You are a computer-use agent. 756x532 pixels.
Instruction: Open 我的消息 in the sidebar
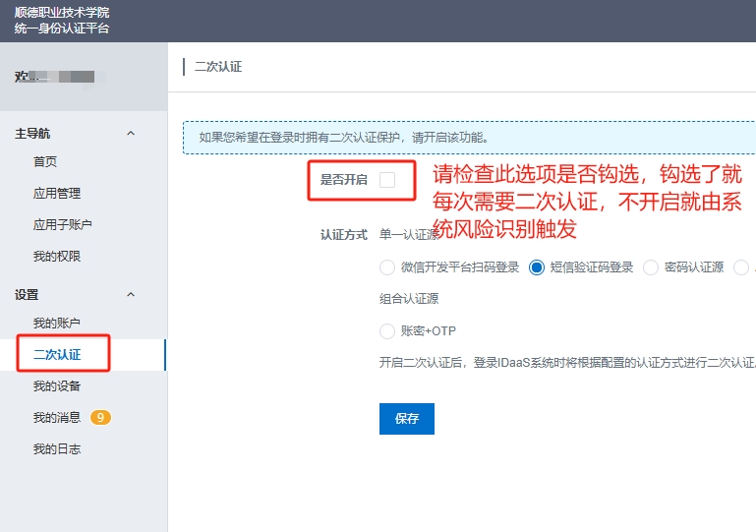pyautogui.click(x=57, y=417)
